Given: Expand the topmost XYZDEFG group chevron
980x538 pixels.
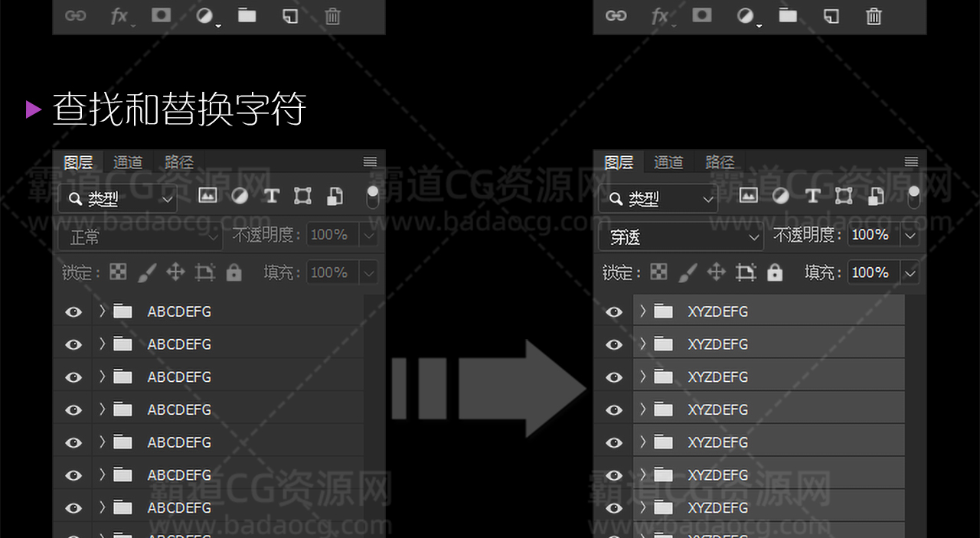Looking at the screenshot, I should point(643,311).
